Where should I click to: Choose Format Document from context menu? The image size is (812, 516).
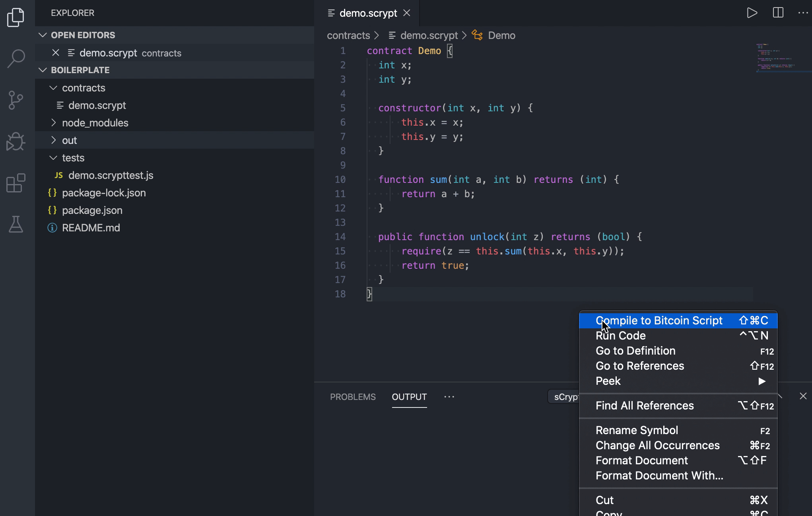641,460
